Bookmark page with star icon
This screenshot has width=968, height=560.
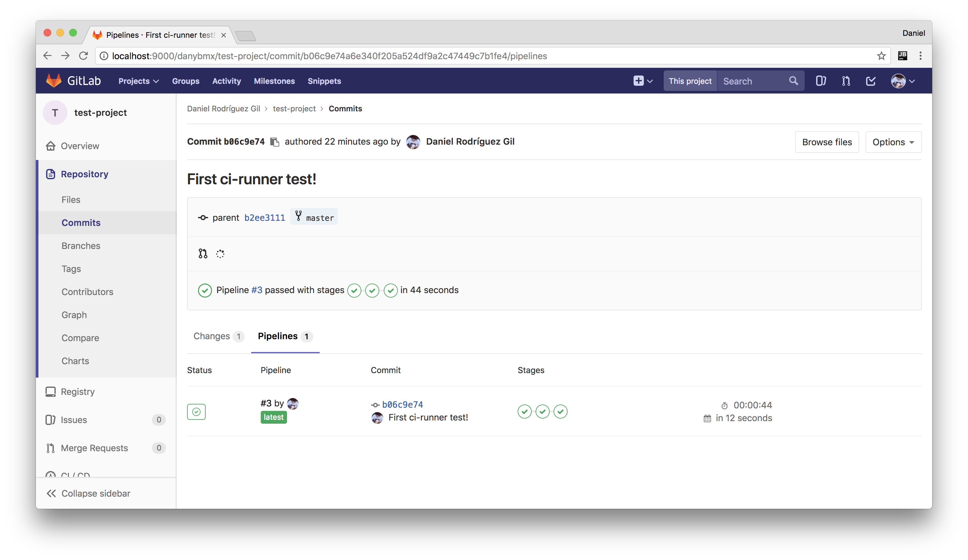[881, 56]
